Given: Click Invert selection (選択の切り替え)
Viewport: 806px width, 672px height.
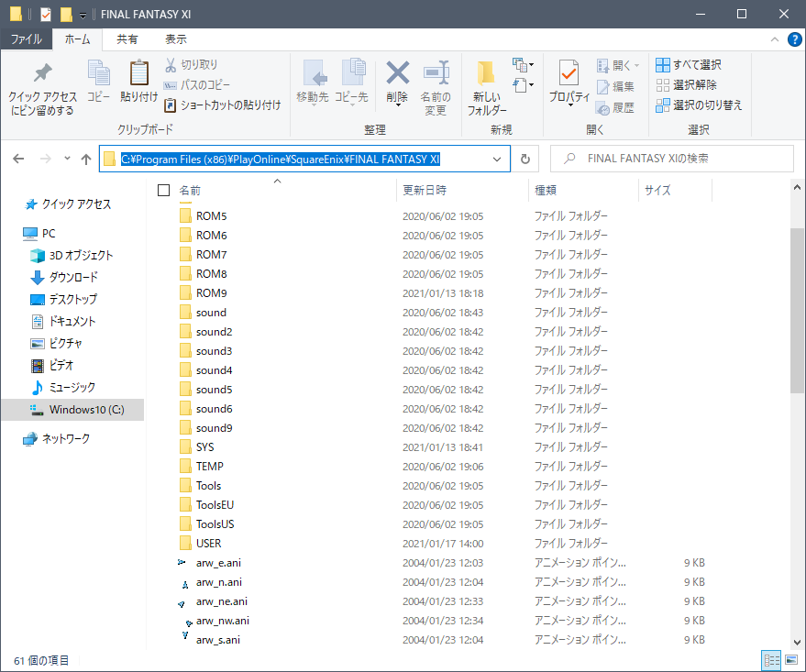Looking at the screenshot, I should pyautogui.click(x=699, y=105).
